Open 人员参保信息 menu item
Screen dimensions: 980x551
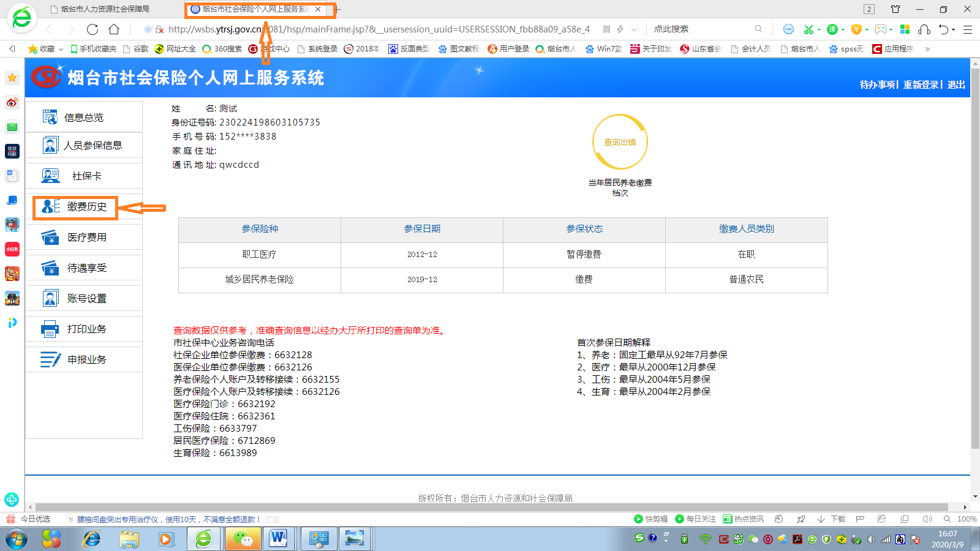pos(84,145)
